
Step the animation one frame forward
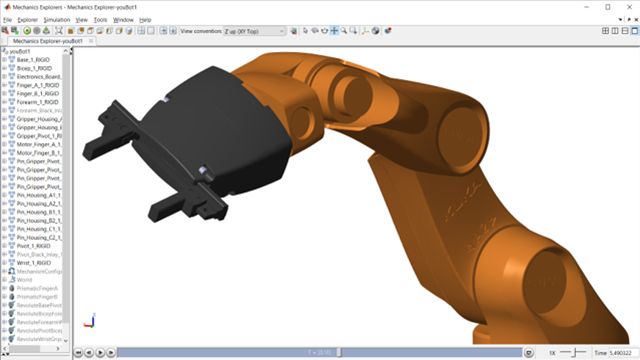pyautogui.click(x=111, y=352)
